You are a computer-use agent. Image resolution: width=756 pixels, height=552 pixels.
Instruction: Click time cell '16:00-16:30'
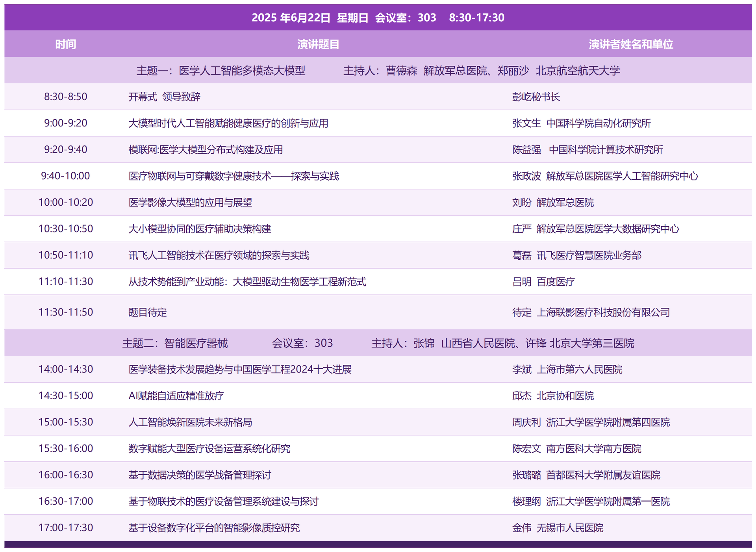point(65,475)
